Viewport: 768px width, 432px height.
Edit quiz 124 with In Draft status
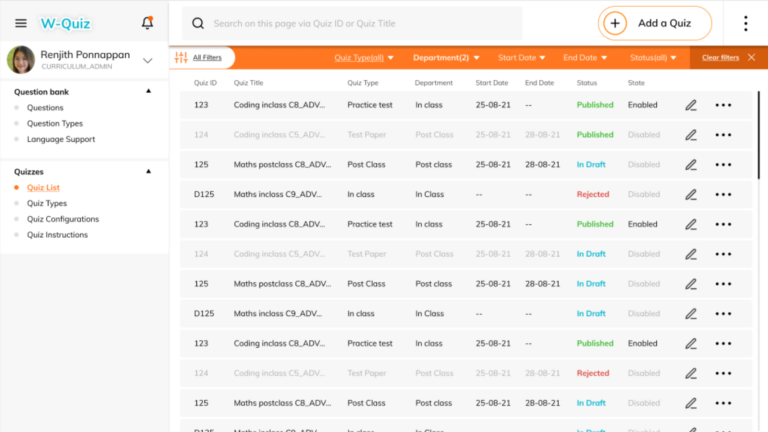coord(691,254)
